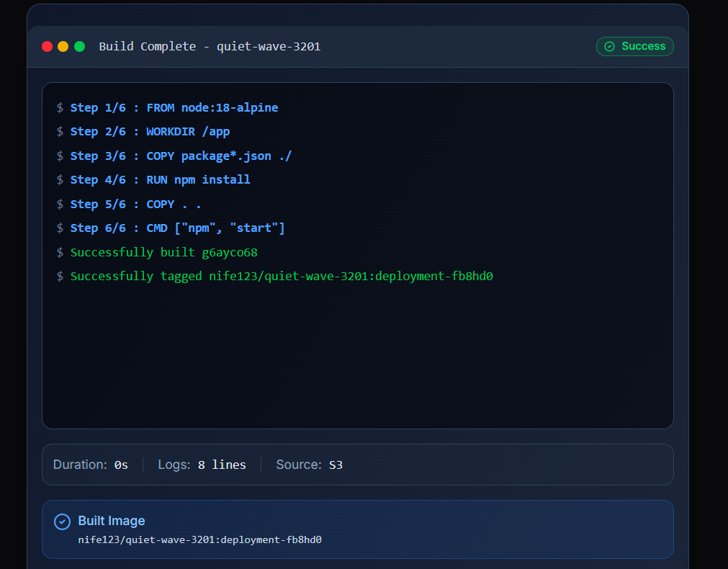Click the yellow traffic-light window dot
Screen dimensions: 728x569
tap(63, 46)
